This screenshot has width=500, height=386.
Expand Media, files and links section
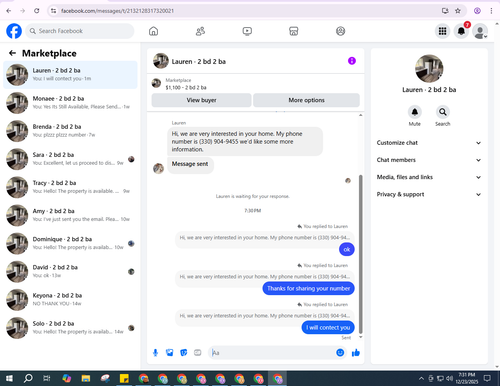[x=429, y=177]
